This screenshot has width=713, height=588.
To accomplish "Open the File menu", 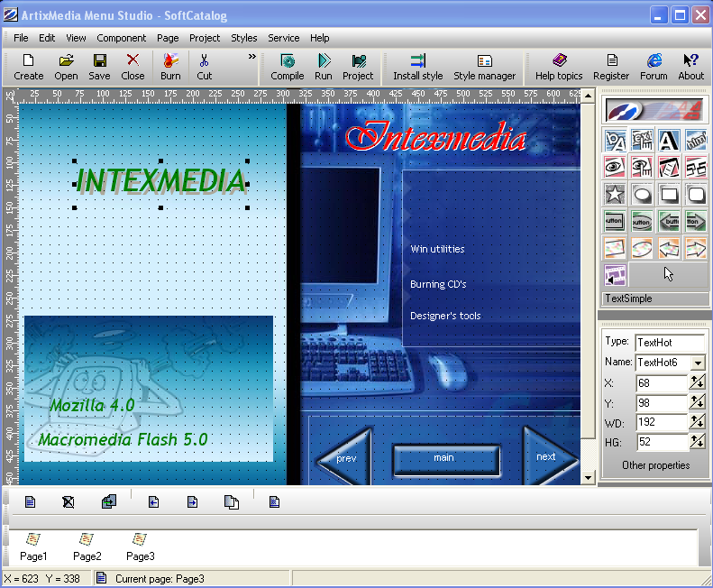I will click(x=21, y=38).
